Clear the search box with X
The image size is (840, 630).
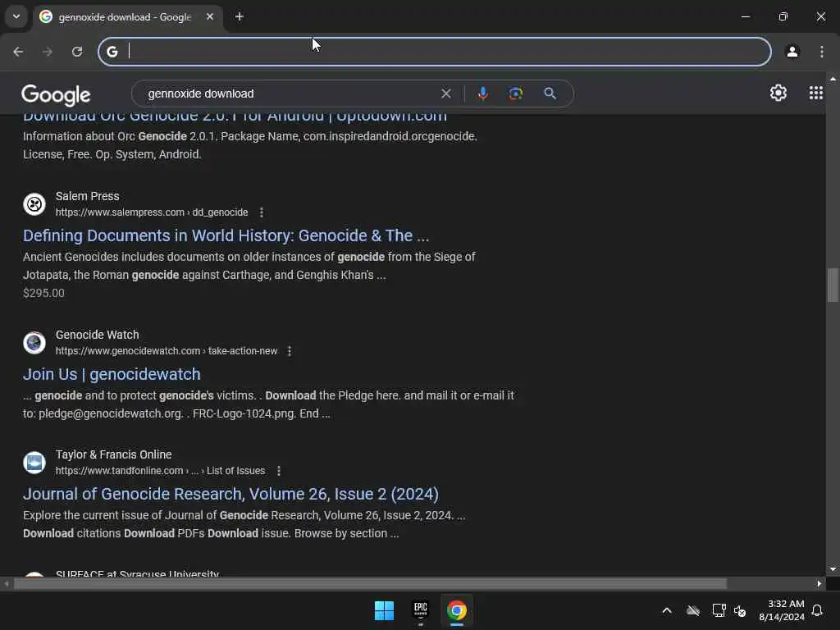click(445, 94)
